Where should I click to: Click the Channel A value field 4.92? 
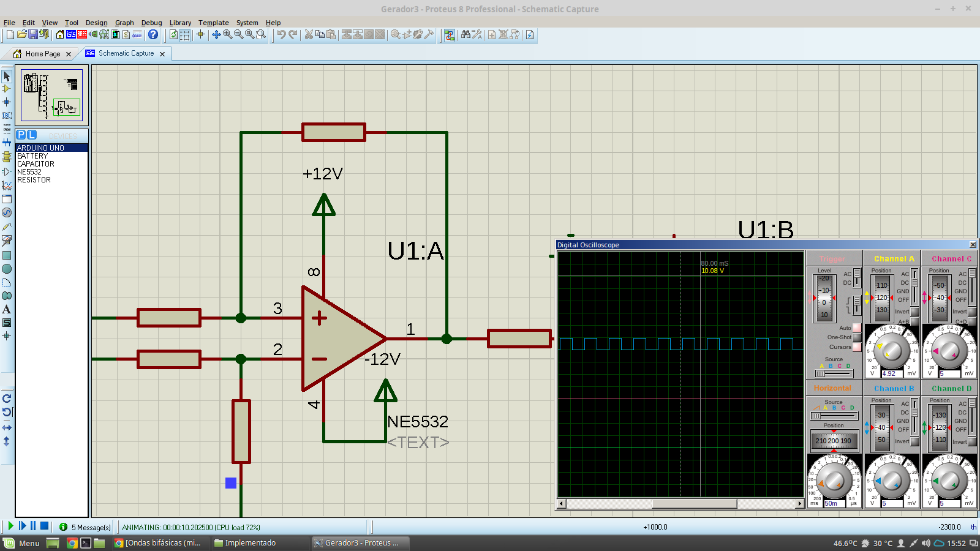[892, 373]
